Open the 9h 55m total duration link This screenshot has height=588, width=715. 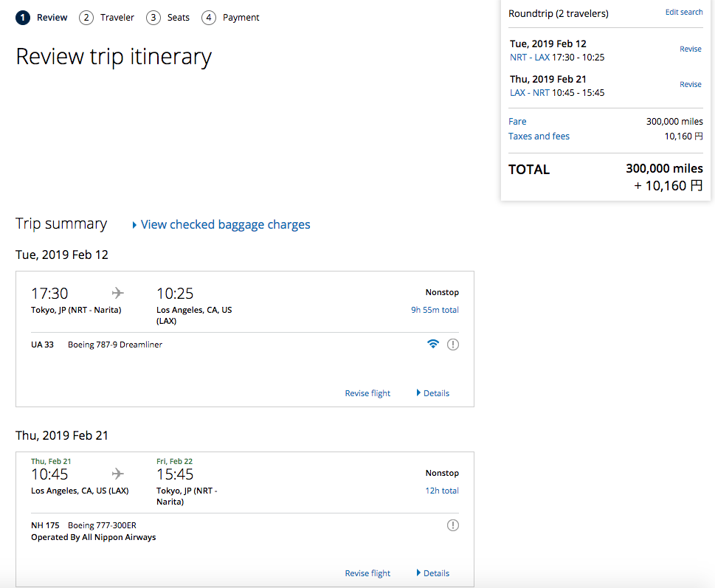pos(435,310)
